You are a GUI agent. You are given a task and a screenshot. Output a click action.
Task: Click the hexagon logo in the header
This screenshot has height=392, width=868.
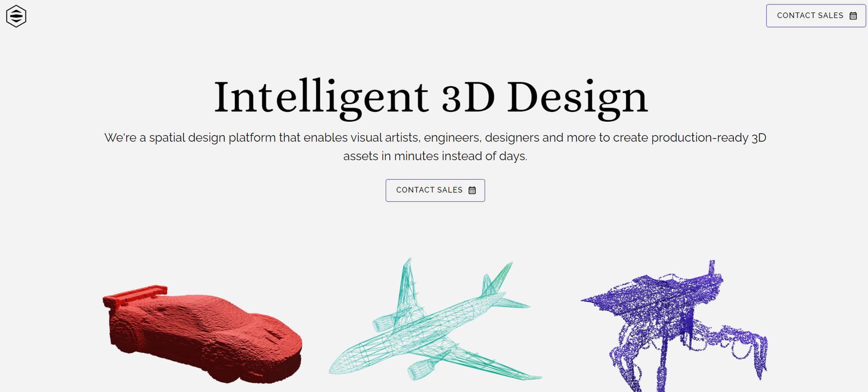coord(16,16)
